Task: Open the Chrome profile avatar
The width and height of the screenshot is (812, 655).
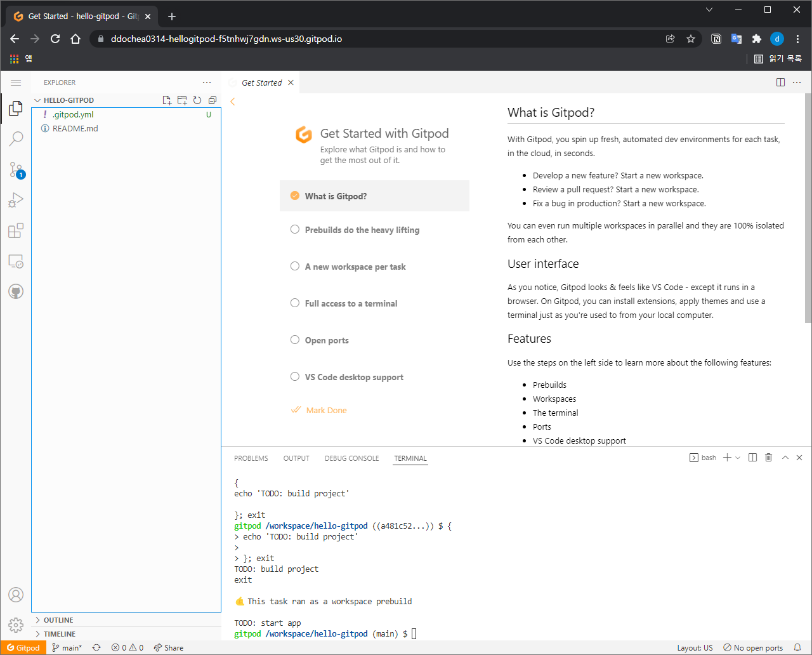Action: (x=777, y=39)
